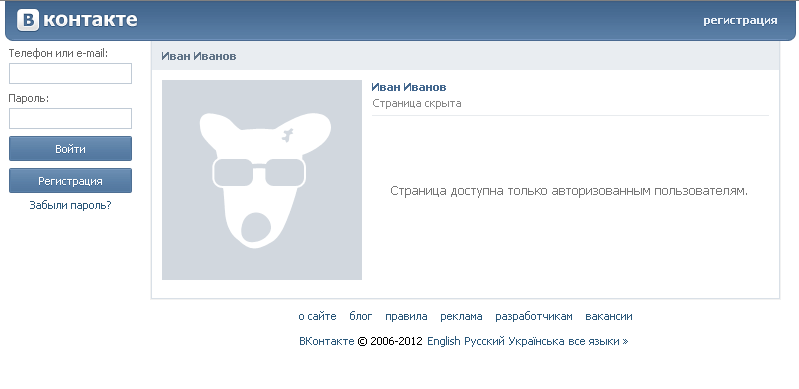Click the Войти button
799x389 pixels.
coord(70,149)
